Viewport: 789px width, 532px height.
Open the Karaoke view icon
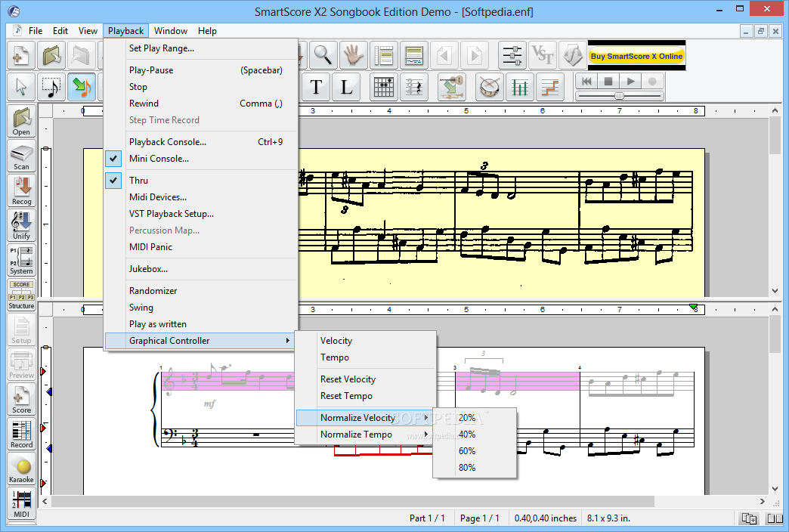21,469
